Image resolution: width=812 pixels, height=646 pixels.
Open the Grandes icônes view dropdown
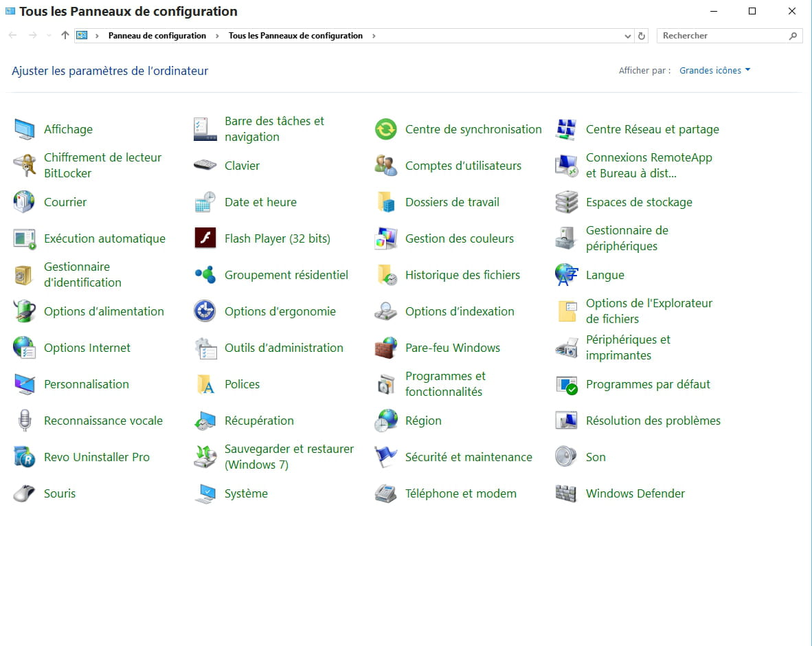(714, 71)
